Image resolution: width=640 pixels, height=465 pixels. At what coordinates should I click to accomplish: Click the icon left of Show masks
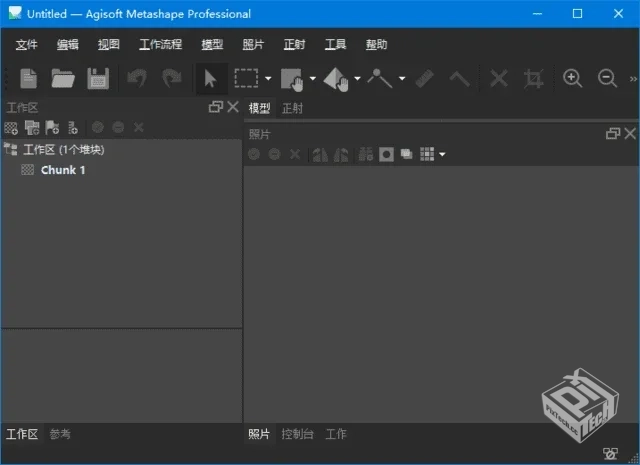click(366, 154)
